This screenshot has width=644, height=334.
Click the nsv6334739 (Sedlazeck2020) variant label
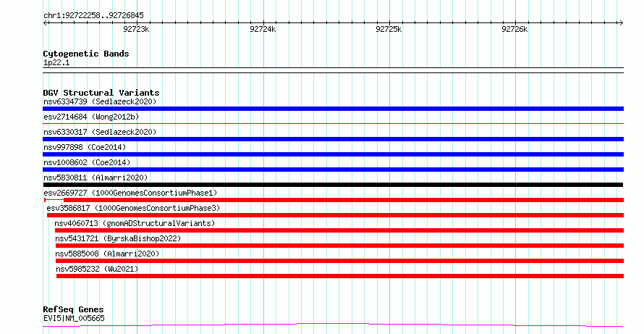tap(100, 101)
